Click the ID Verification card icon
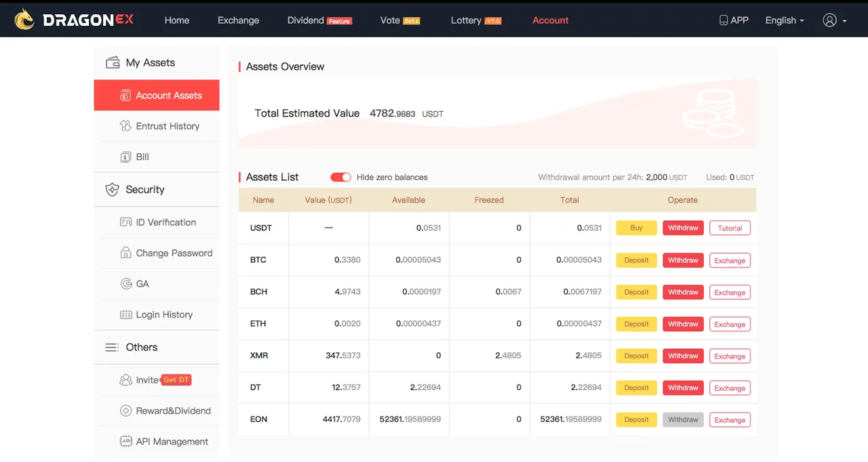The image size is (868, 462). pos(125,222)
